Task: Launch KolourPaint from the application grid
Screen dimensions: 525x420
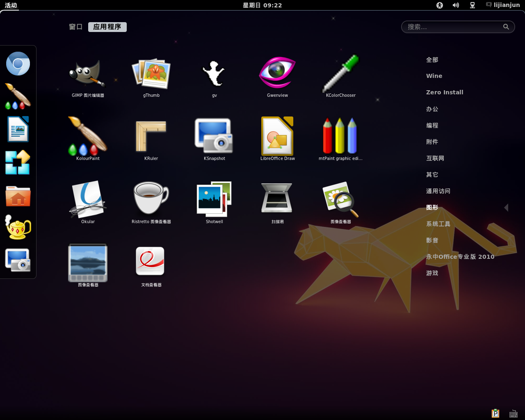Action: pos(88,139)
